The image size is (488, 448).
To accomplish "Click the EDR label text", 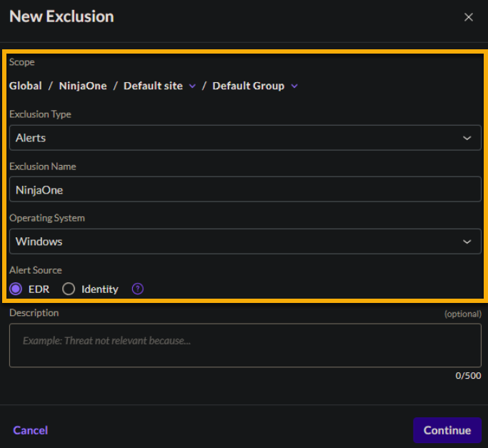I will tap(39, 289).
